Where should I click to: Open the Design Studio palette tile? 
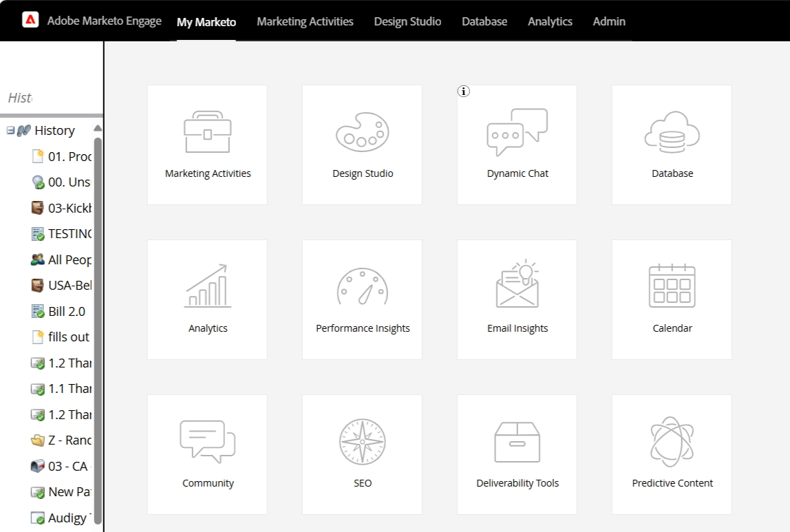(x=362, y=145)
